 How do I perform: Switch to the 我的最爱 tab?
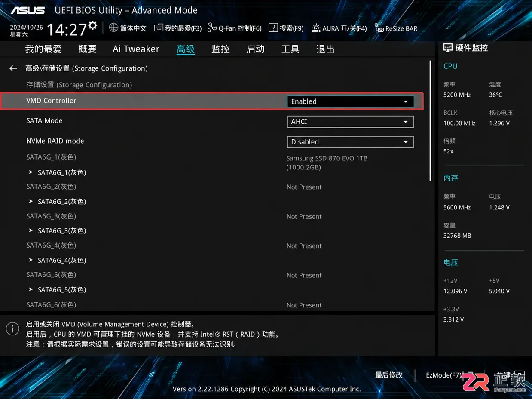click(43, 49)
